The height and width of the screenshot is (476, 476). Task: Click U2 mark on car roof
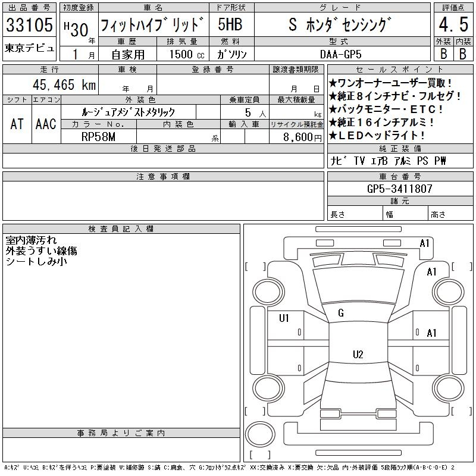(x=358, y=354)
